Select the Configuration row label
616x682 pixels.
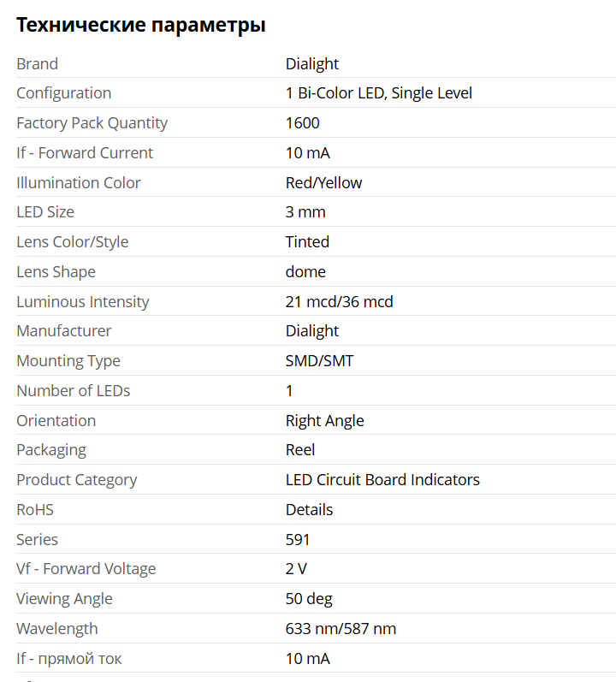[64, 93]
